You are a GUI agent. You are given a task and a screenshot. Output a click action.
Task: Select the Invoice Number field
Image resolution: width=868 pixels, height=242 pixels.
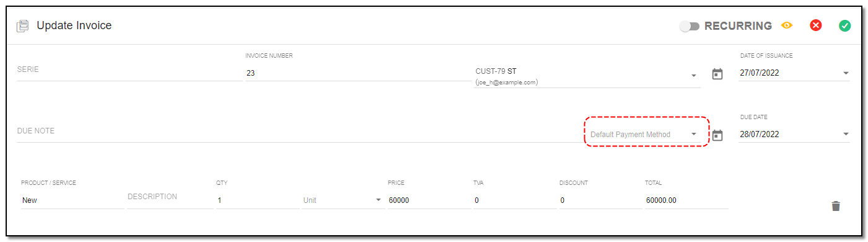point(358,73)
